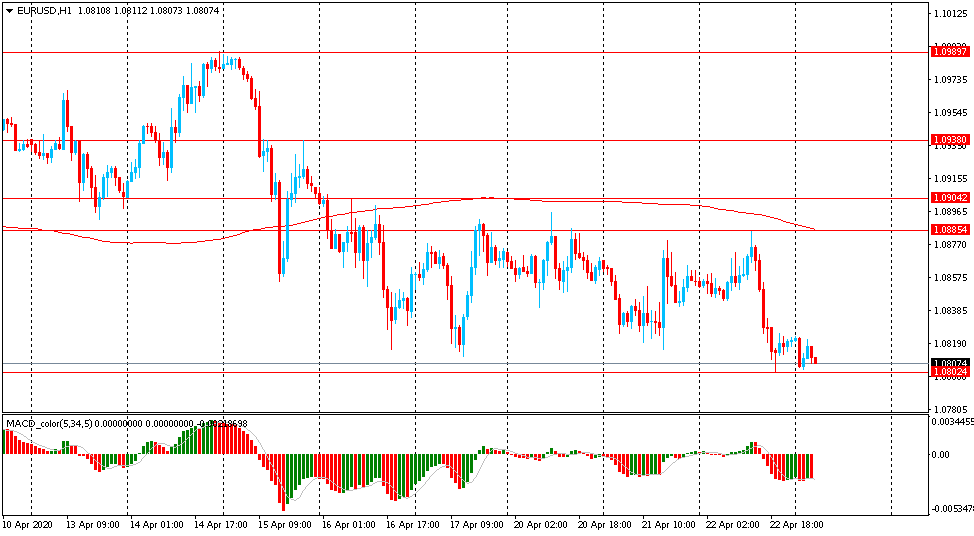Select the red horizontal line at 1.09380
974x536 pixels.
click(466, 140)
